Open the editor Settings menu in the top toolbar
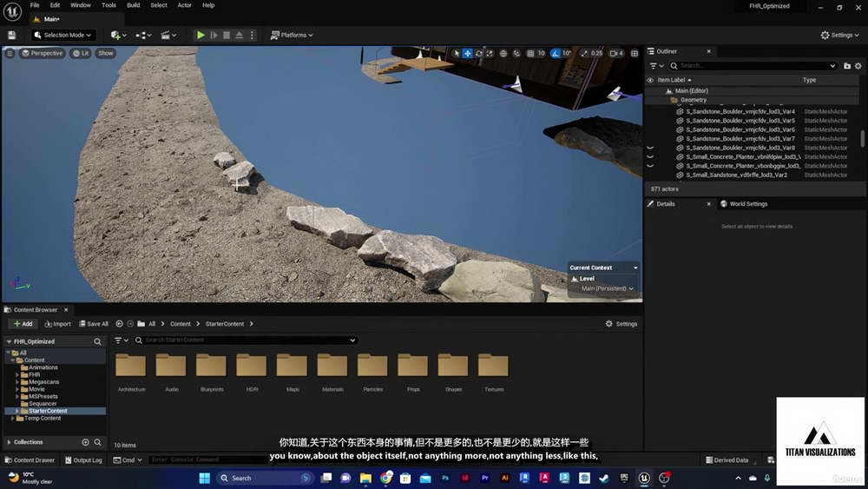 coord(839,35)
